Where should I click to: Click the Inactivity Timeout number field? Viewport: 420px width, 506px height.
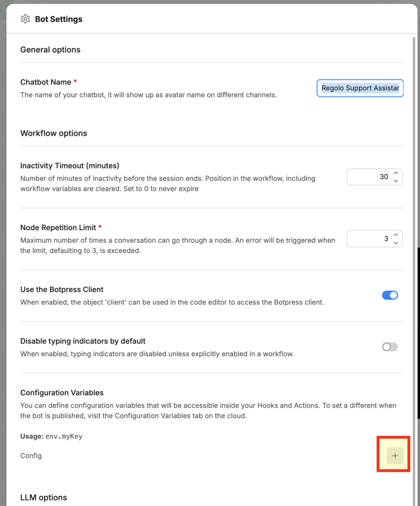(x=374, y=177)
